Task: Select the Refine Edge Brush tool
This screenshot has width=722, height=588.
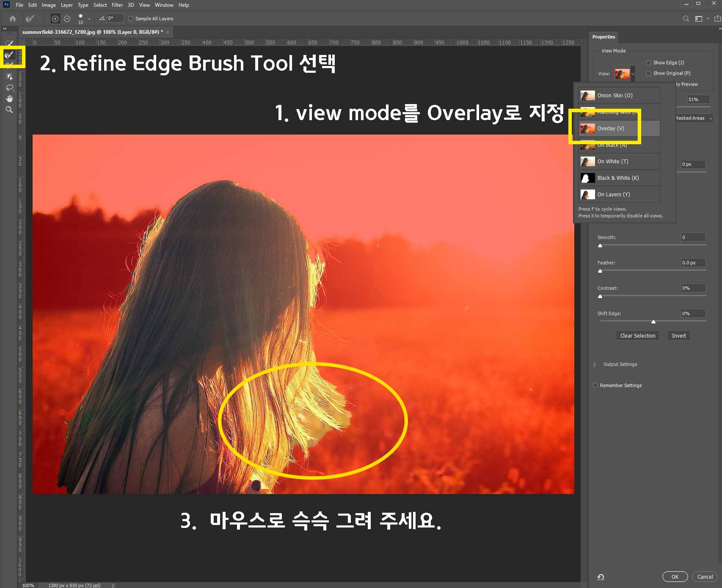Action: (9, 55)
